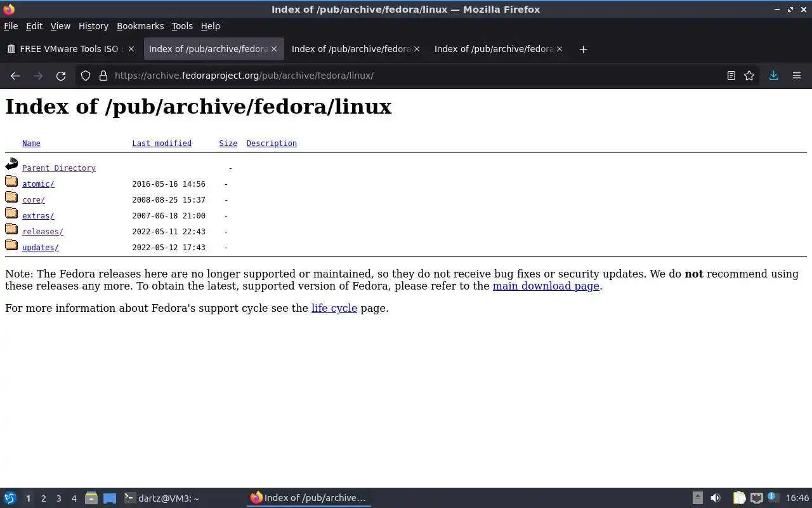The height and width of the screenshot is (508, 812).
Task: Click the 2022-05-11 22:43 date
Action: [x=169, y=232]
